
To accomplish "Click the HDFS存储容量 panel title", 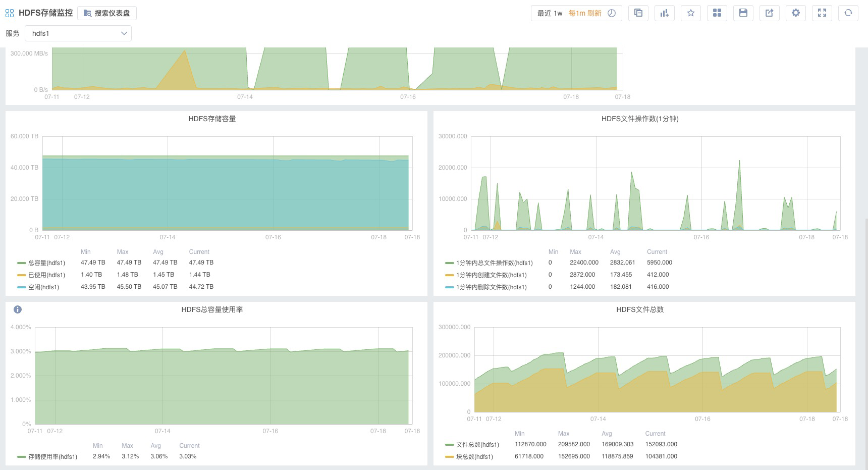I will tap(212, 119).
